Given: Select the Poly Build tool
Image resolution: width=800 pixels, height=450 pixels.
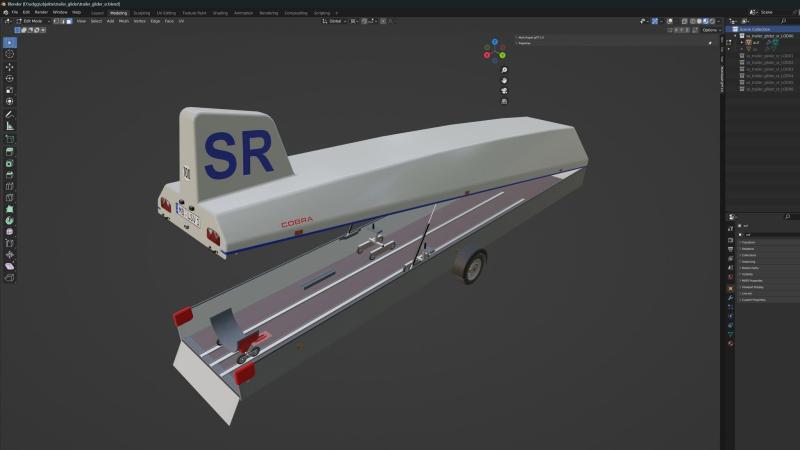Looking at the screenshot, I should 10,209.
